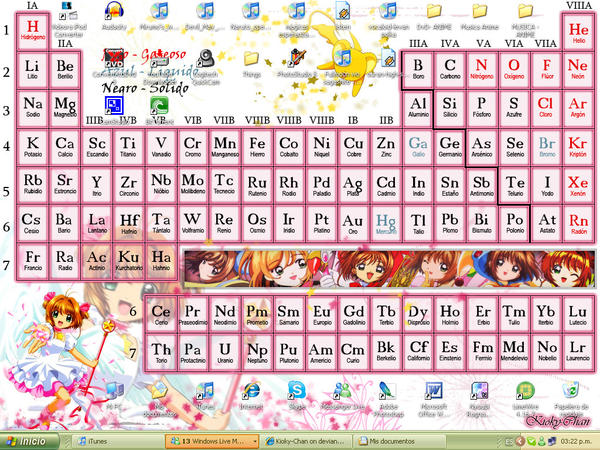Open the Papelera de reciclaje icon

click(571, 390)
